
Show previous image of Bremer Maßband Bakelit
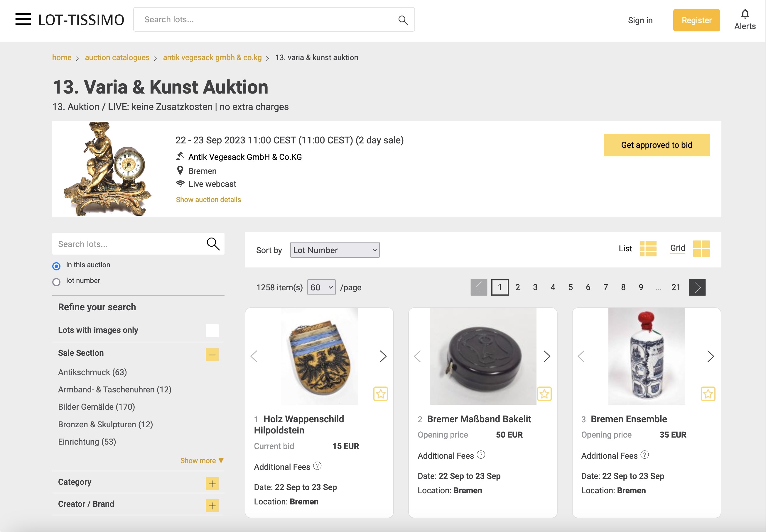point(418,356)
